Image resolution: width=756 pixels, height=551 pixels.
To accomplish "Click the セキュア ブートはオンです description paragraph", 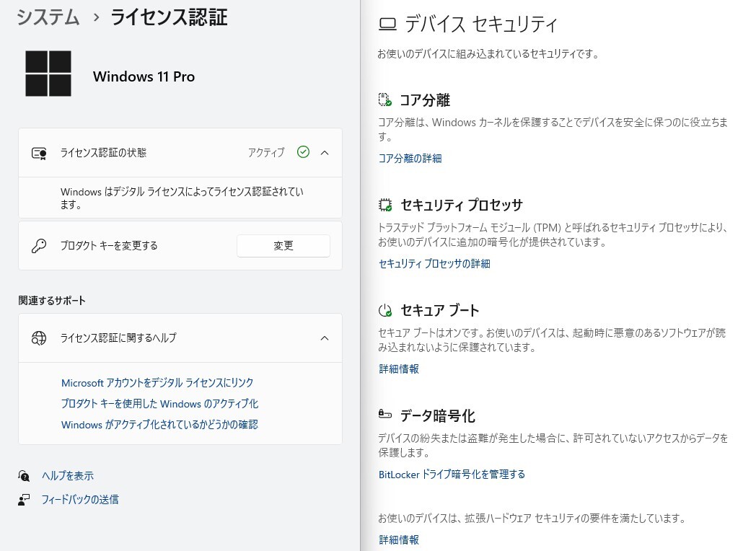I will 552,340.
